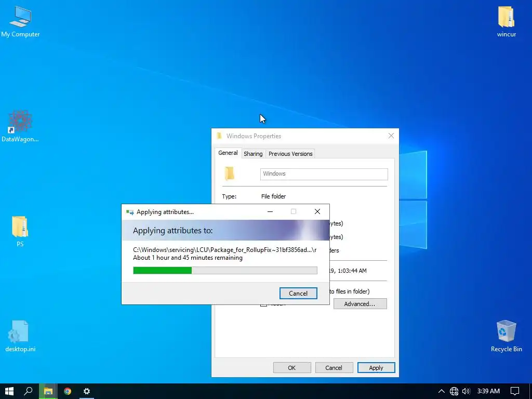Show hidden system tray icons
532x399 pixels.
click(442, 391)
